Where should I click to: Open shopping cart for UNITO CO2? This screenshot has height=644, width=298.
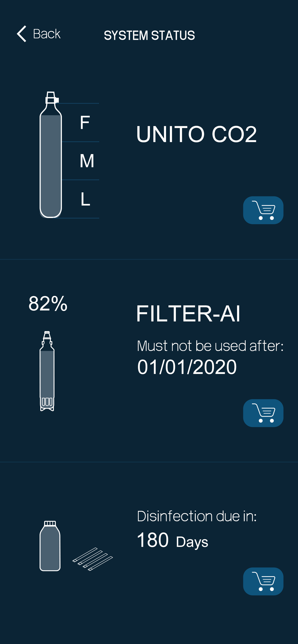point(263,210)
